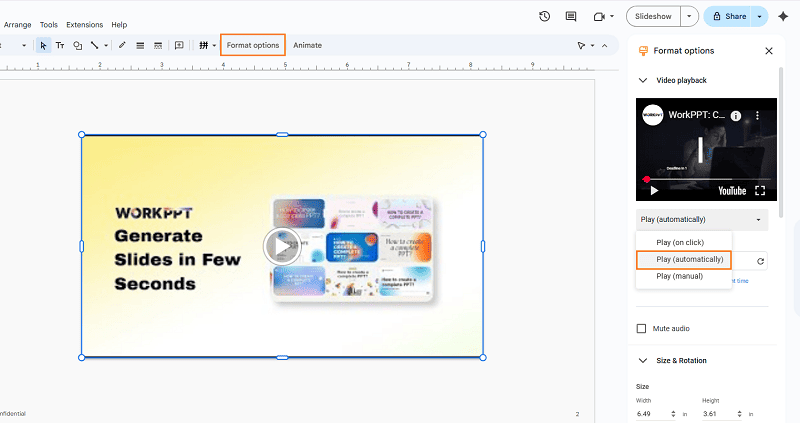This screenshot has width=800, height=423.
Task: Open Format options in toolbar
Action: [x=253, y=45]
